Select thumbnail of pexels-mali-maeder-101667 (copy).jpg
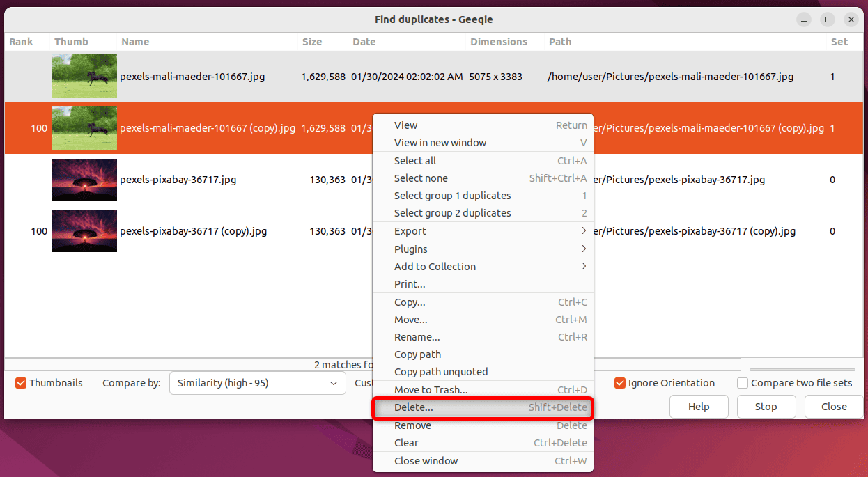Image resolution: width=868 pixels, height=477 pixels. pyautogui.click(x=84, y=128)
